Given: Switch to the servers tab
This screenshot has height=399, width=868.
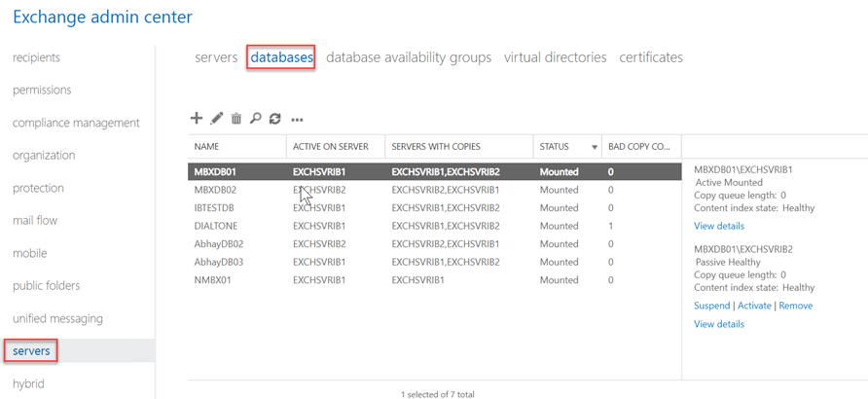Looking at the screenshot, I should click(216, 57).
